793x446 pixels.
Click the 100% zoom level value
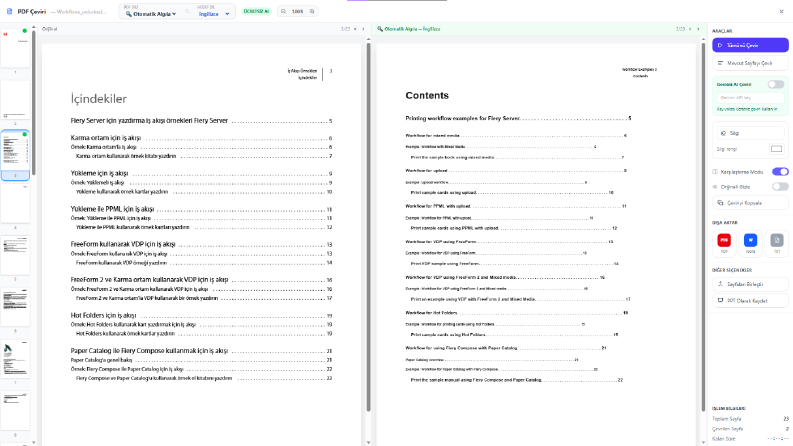click(297, 11)
